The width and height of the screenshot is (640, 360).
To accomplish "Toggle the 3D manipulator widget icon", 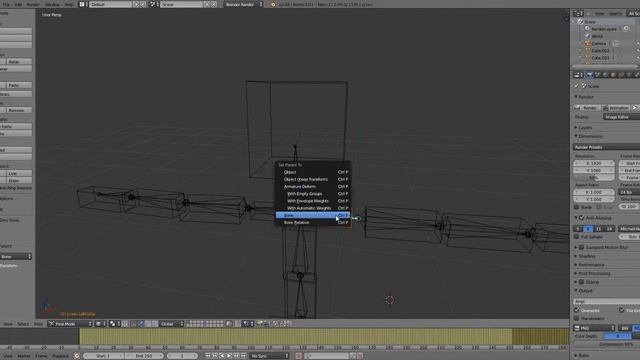I will tap(133, 324).
